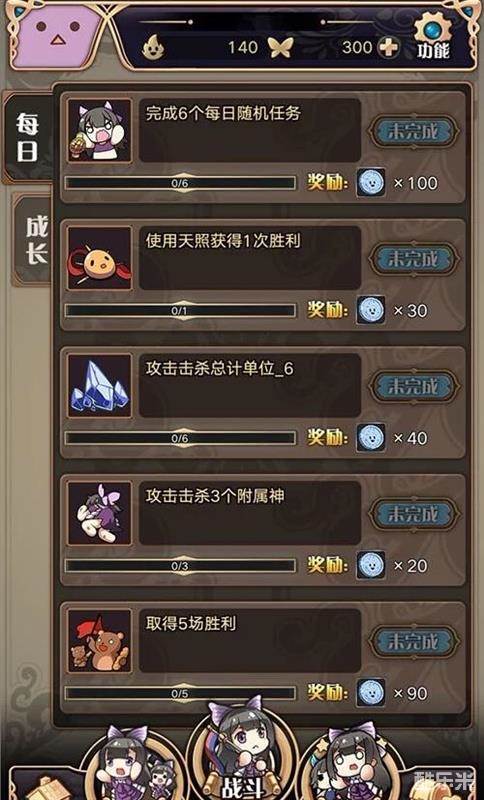This screenshot has width=484, height=800.
Task: Tap the bear icon of 取得5场胜利 quest
Action: (99, 641)
